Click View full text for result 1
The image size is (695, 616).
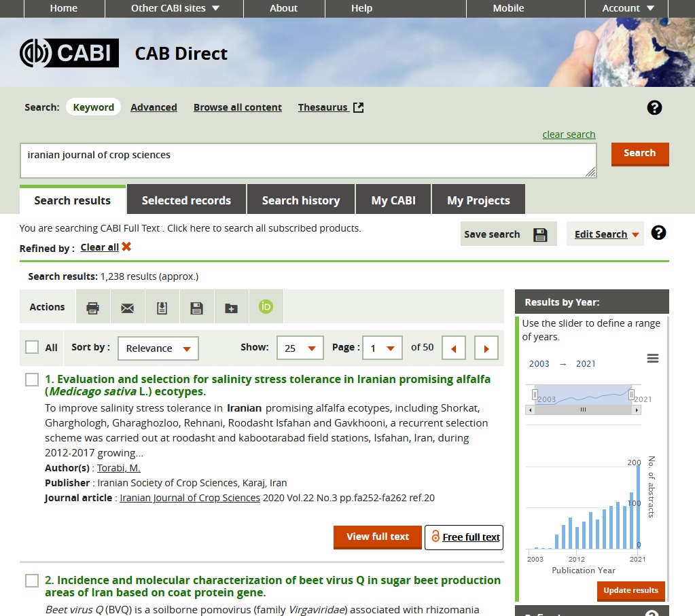(x=378, y=537)
